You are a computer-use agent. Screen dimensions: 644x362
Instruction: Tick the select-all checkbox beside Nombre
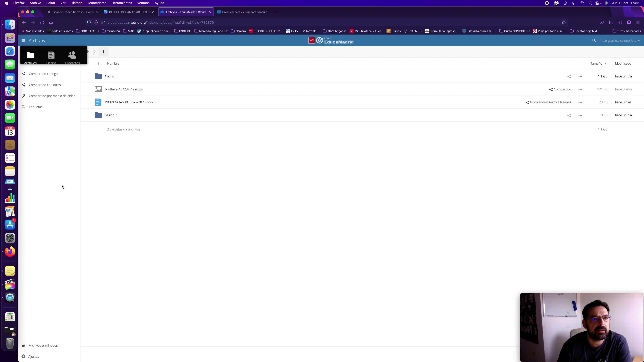tap(100, 63)
